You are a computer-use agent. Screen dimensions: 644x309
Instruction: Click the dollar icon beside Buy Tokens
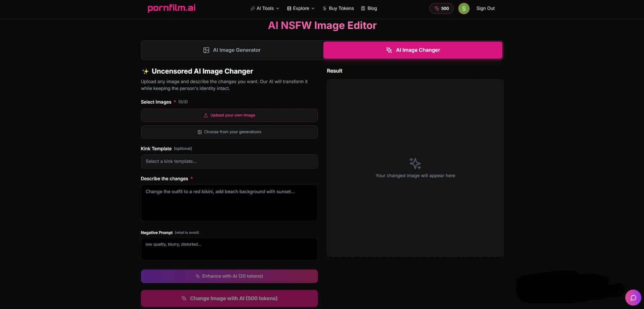[324, 9]
